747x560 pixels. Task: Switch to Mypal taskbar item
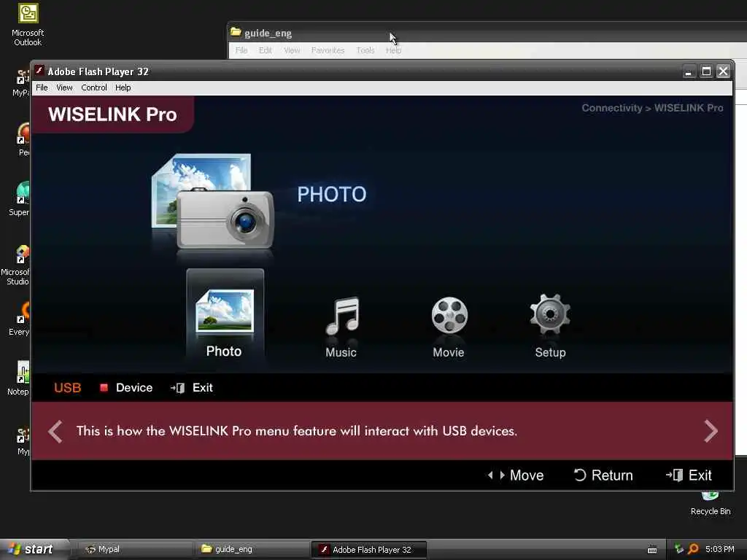coord(133,550)
